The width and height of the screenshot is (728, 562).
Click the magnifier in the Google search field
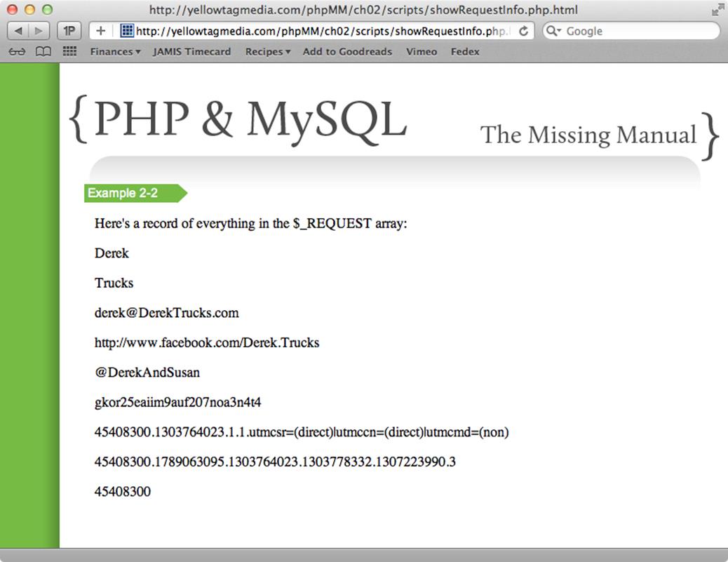pos(553,31)
